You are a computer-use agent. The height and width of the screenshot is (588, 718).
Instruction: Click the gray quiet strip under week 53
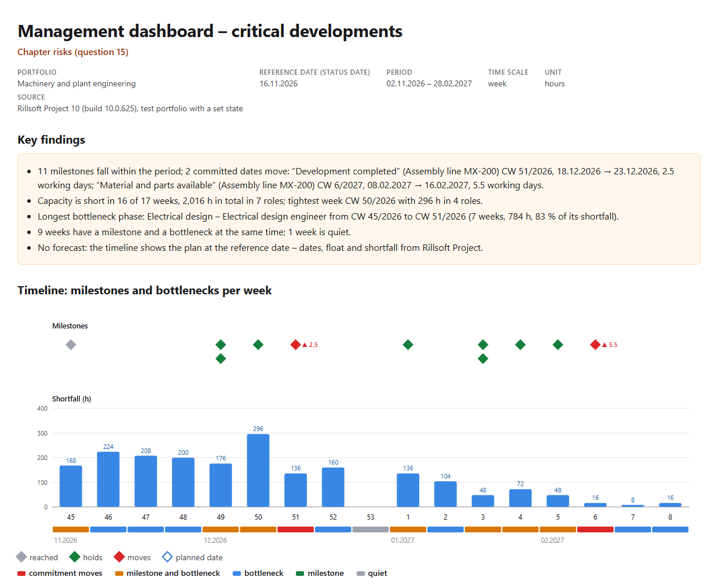click(371, 529)
